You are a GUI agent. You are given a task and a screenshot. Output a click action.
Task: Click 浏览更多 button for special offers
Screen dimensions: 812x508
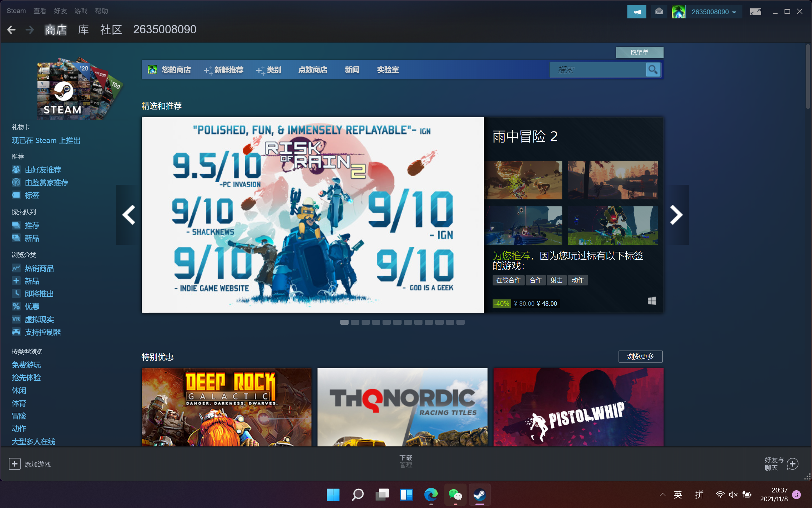[x=640, y=357]
